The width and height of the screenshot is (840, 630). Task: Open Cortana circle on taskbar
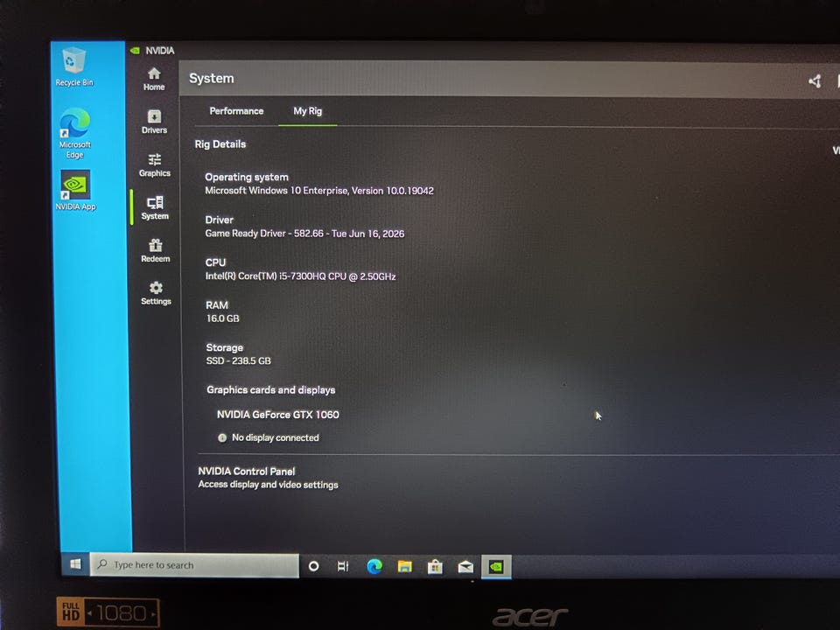pos(314,566)
